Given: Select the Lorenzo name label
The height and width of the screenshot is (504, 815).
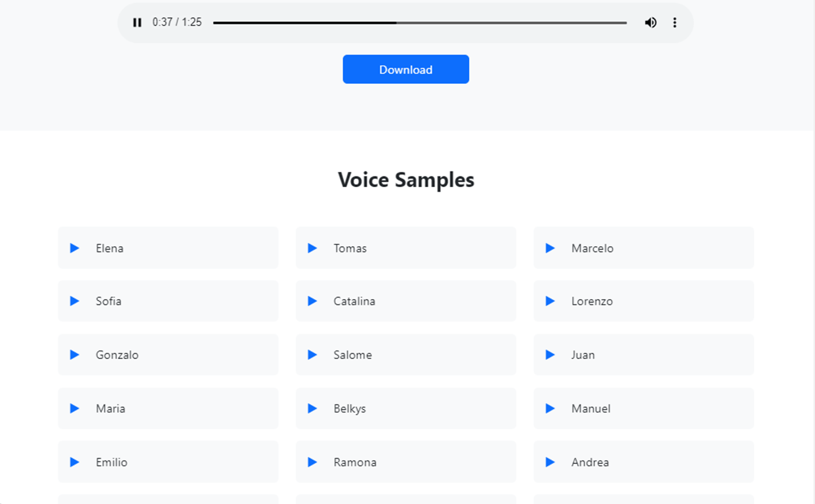Looking at the screenshot, I should pyautogui.click(x=592, y=301).
